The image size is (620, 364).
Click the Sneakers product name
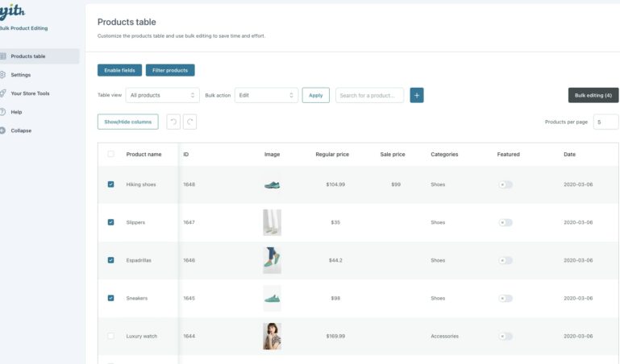tap(137, 298)
